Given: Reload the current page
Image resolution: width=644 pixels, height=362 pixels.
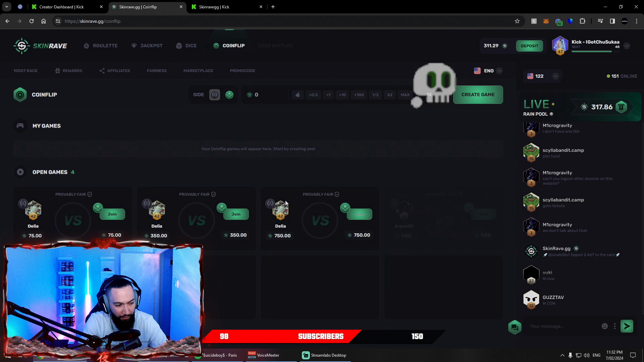Looking at the screenshot, I should pos(32,21).
